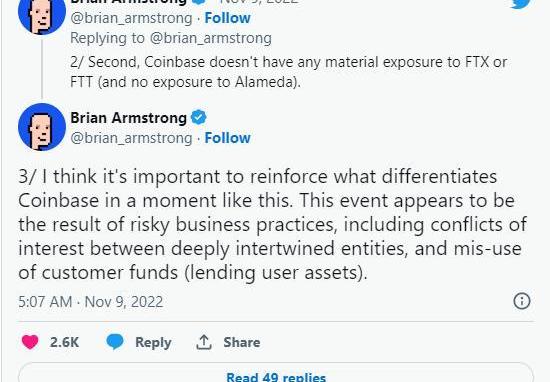Click the blue reply bubble icon

115,342
